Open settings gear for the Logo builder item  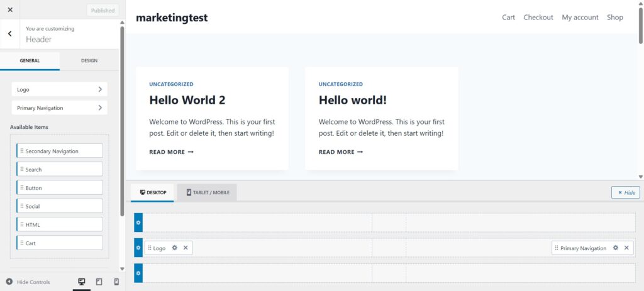tap(175, 248)
